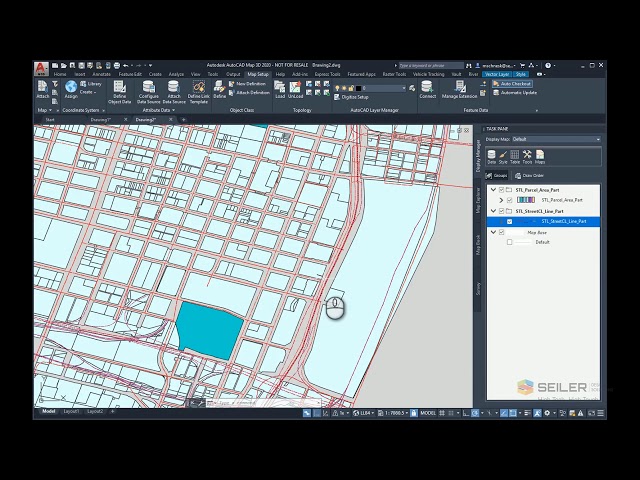The width and height of the screenshot is (640, 480).
Task: Open the AutoCAD layer dropdown showing 0
Action: [384, 88]
